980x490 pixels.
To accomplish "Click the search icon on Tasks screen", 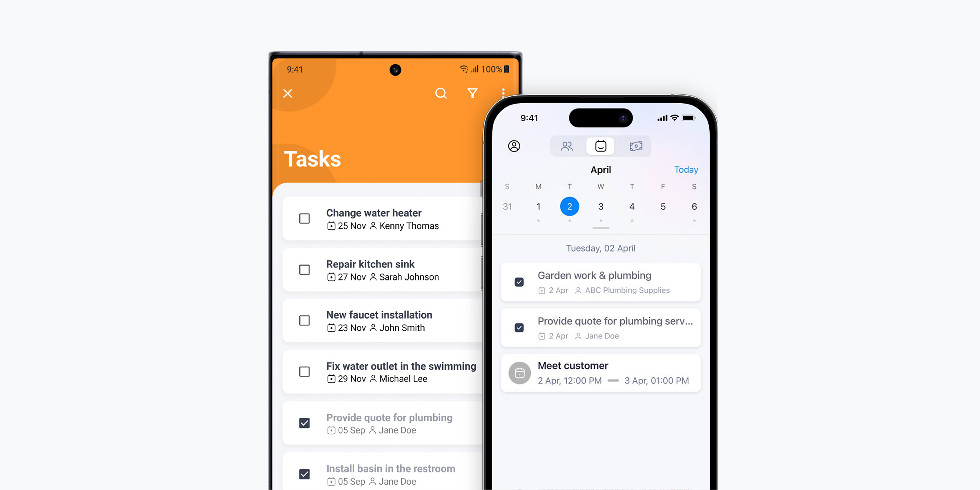I will click(x=441, y=93).
